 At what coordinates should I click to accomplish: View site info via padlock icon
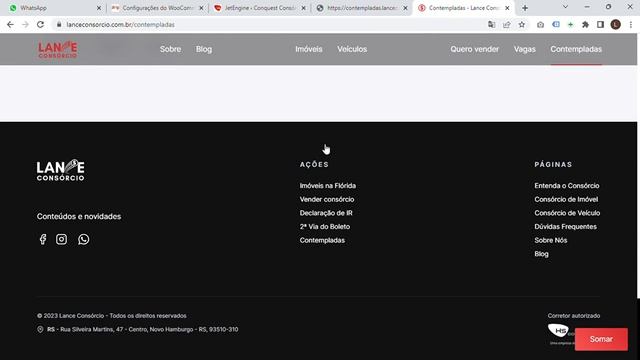[59, 24]
